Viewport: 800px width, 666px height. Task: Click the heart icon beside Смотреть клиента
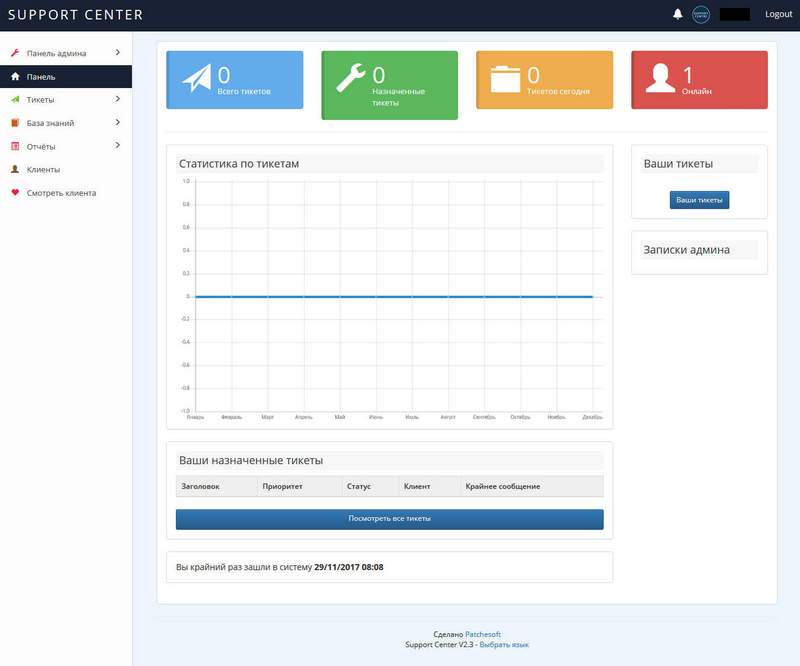(x=15, y=193)
